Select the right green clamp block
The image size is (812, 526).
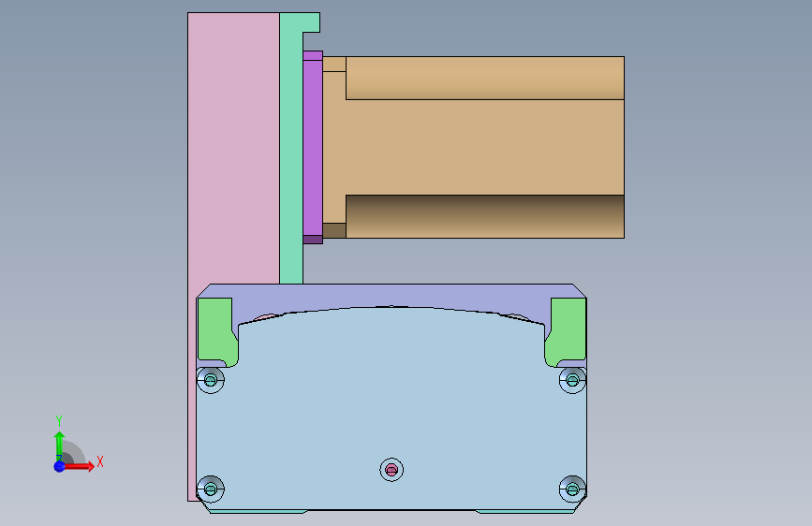pos(567,330)
